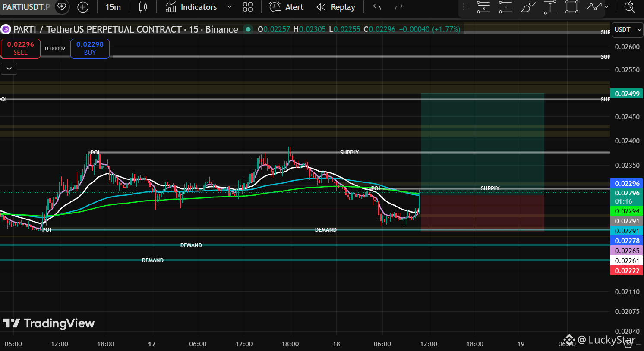Select the rectangle drawing tool

coord(572,7)
